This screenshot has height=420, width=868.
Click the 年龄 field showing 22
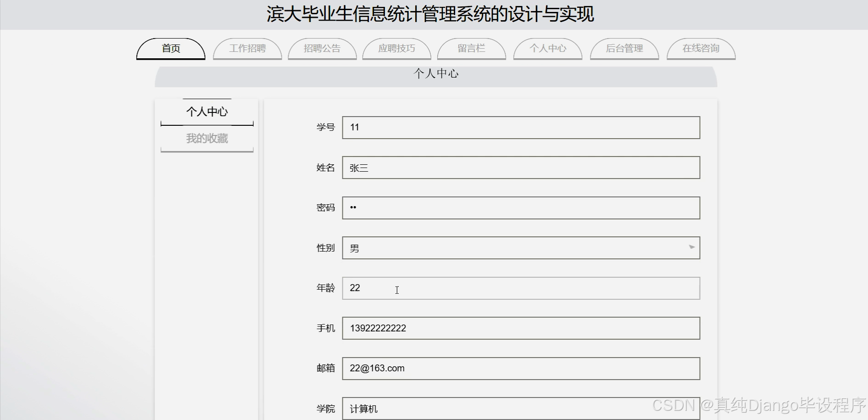pos(521,288)
